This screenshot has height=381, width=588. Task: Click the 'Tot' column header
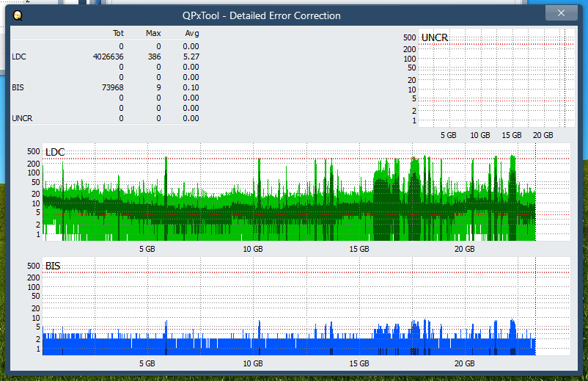(118, 34)
